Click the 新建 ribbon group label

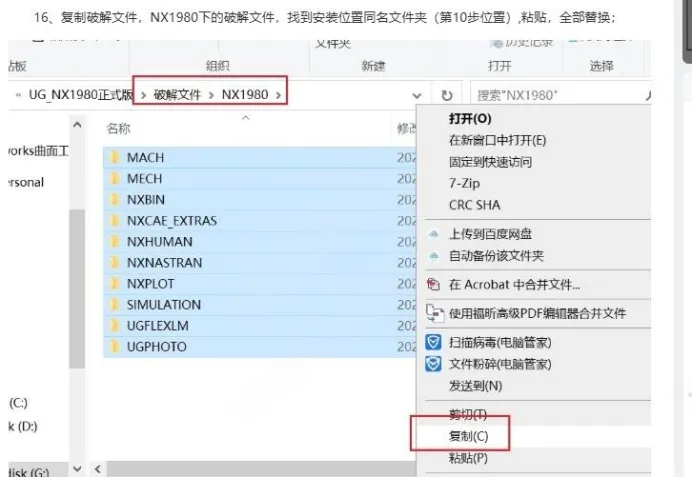tap(373, 66)
